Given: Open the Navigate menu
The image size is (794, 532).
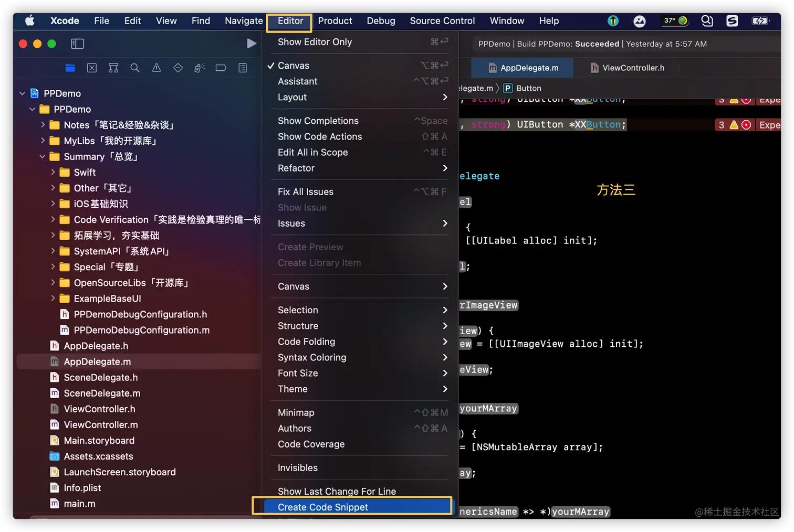Looking at the screenshot, I should 244,21.
